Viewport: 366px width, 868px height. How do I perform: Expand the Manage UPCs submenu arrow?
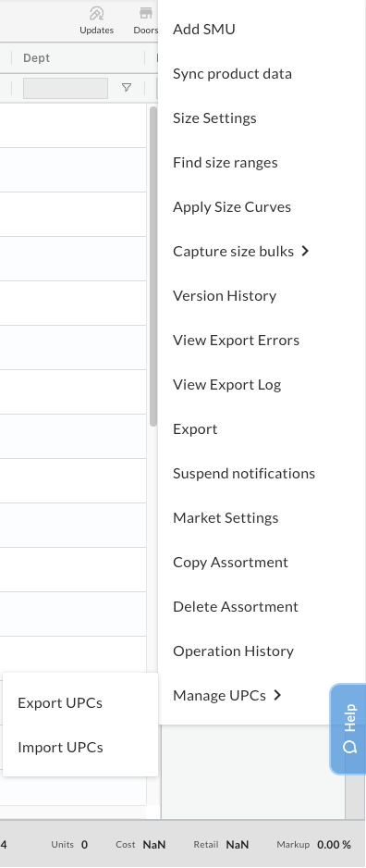click(x=277, y=695)
